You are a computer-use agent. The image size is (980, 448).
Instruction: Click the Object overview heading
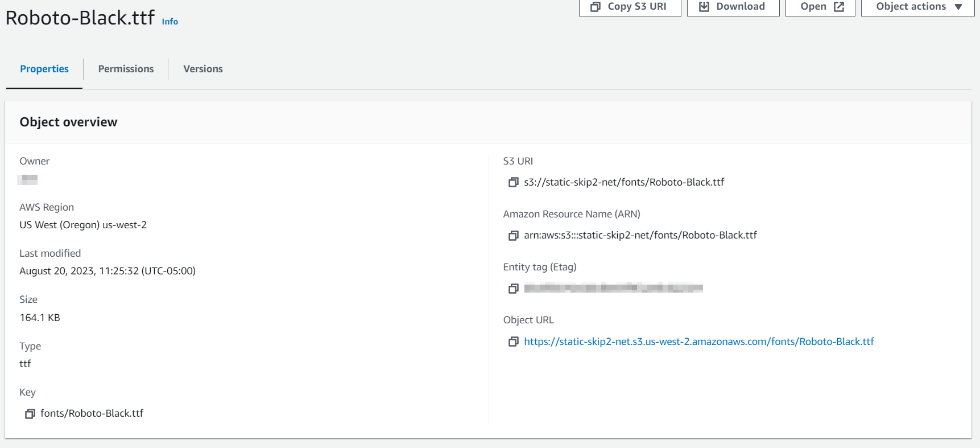point(68,122)
